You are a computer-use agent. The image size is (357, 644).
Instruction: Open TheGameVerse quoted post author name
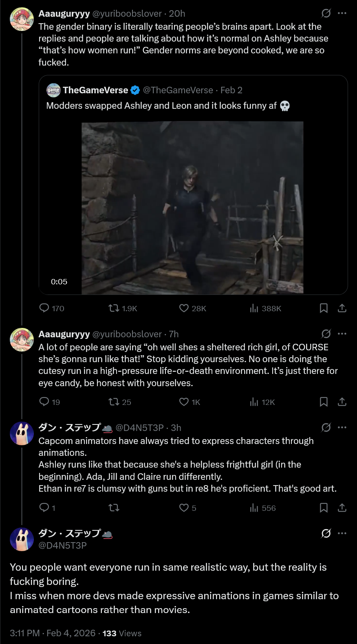(x=95, y=90)
